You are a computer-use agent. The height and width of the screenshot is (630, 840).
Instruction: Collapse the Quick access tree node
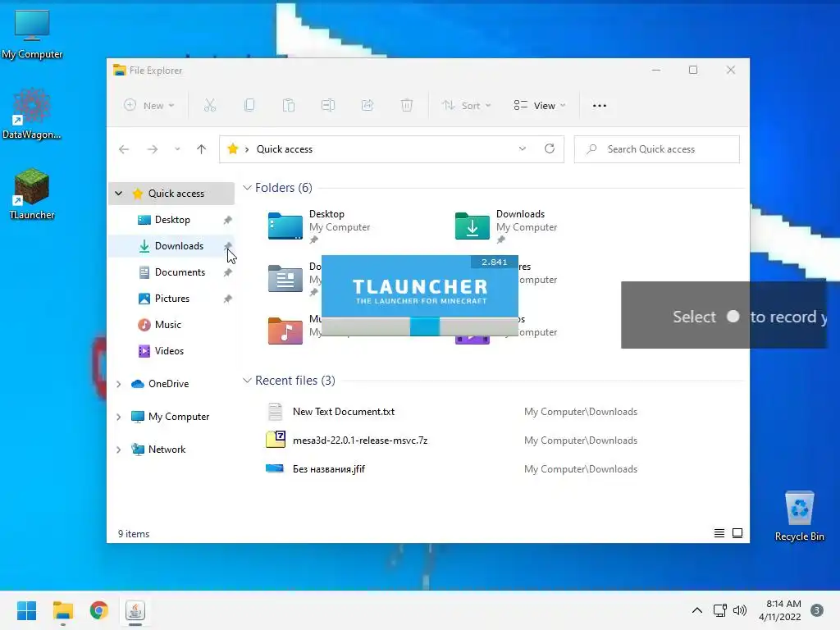point(119,194)
